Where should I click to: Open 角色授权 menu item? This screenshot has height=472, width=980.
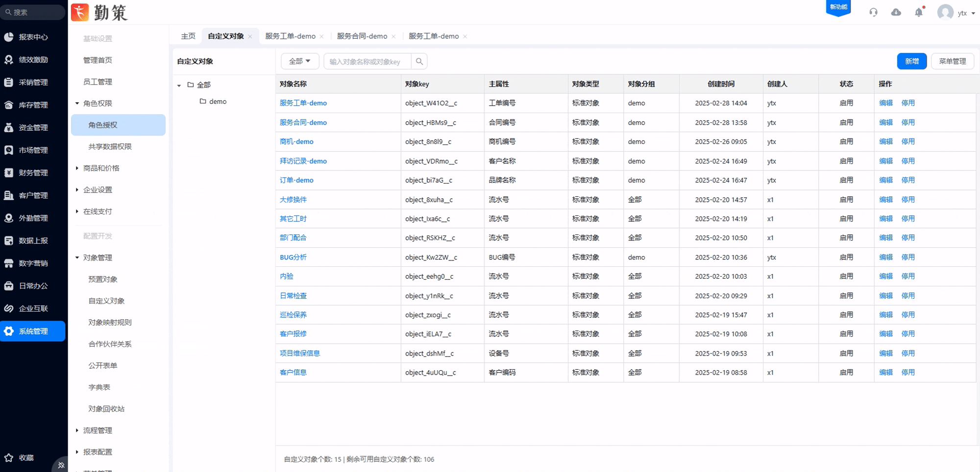(x=118, y=125)
